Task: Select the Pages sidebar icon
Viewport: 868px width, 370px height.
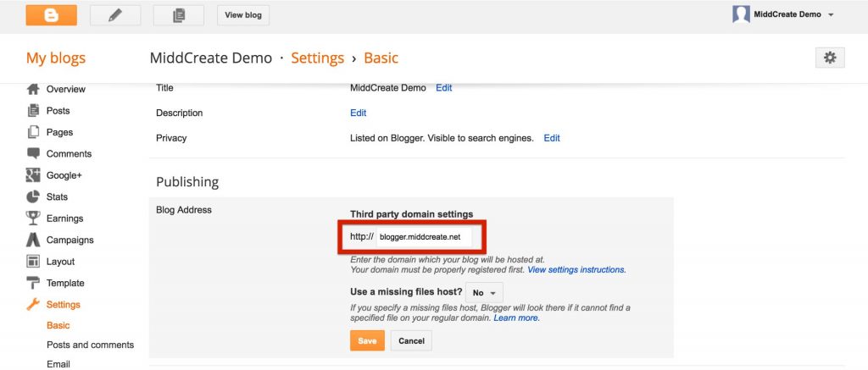Action: click(x=33, y=132)
